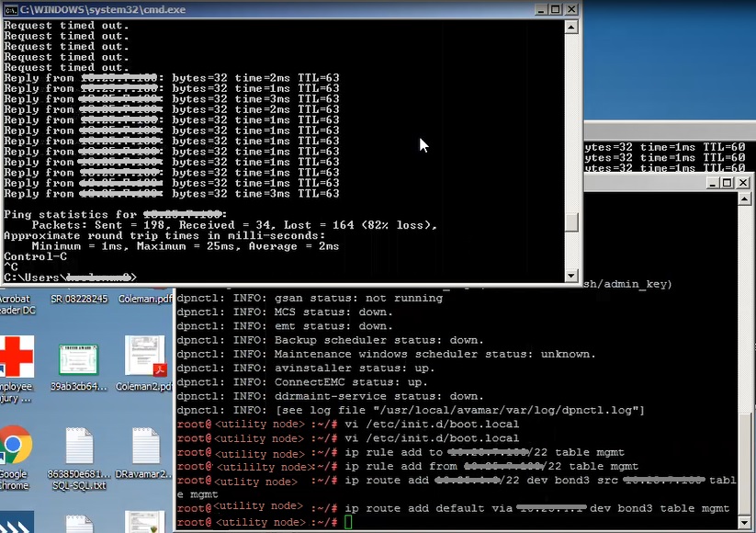The width and height of the screenshot is (756, 533).
Task: Open the Coleman2.pdf document
Action: [145, 357]
